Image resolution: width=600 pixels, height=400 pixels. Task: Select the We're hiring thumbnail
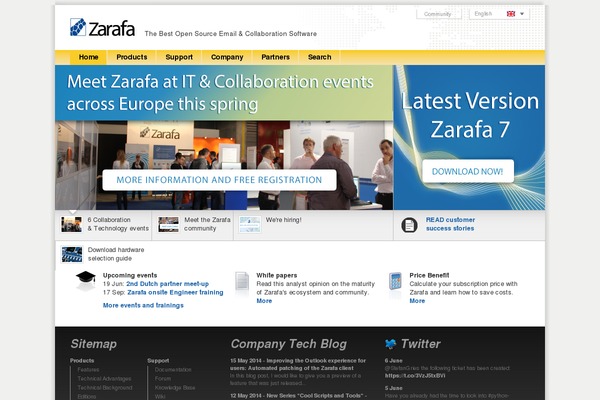point(250,224)
